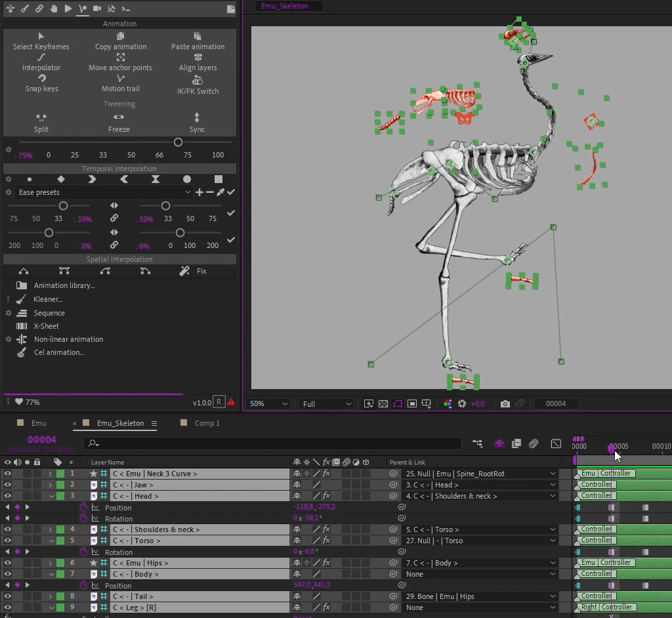Hide the Neck 3 Curve layer
The width and height of the screenshot is (672, 618).
[x=7, y=474]
